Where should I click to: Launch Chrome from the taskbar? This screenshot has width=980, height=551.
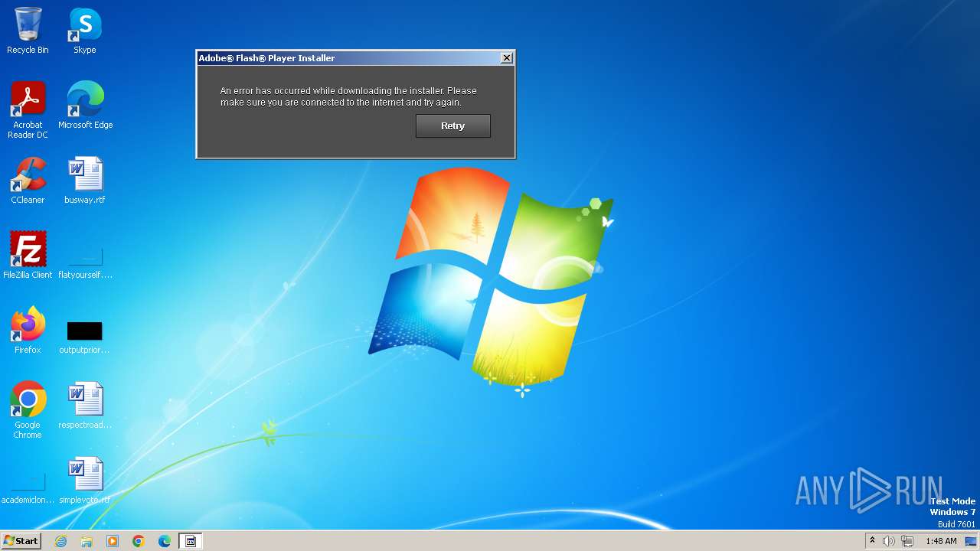click(x=139, y=541)
